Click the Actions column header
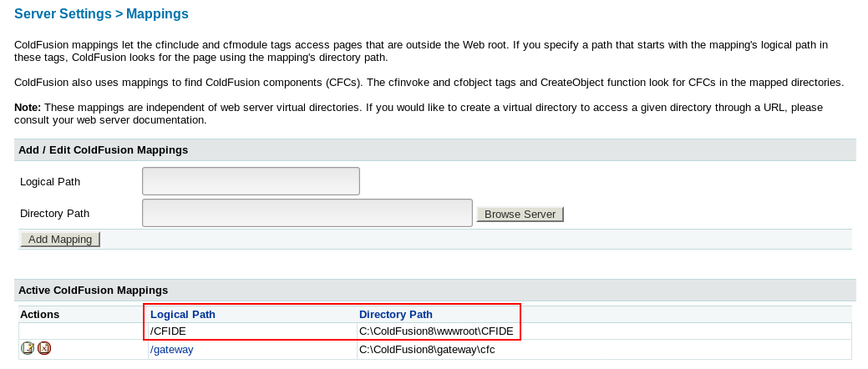The width and height of the screenshot is (868, 369). (39, 315)
